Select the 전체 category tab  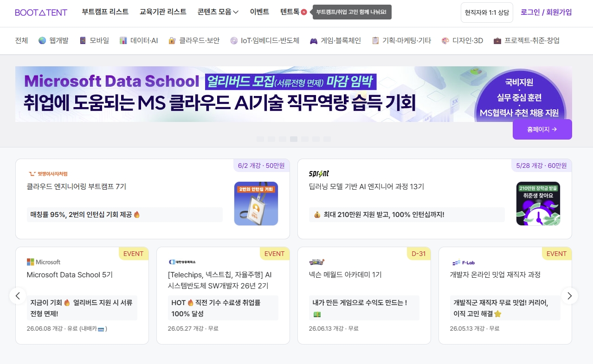[21, 40]
